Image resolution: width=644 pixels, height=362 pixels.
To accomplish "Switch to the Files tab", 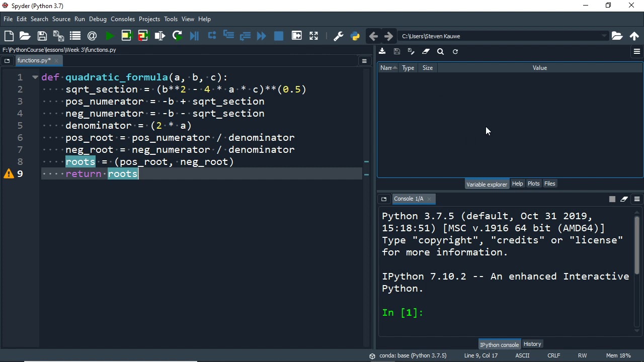I will pos(549,184).
